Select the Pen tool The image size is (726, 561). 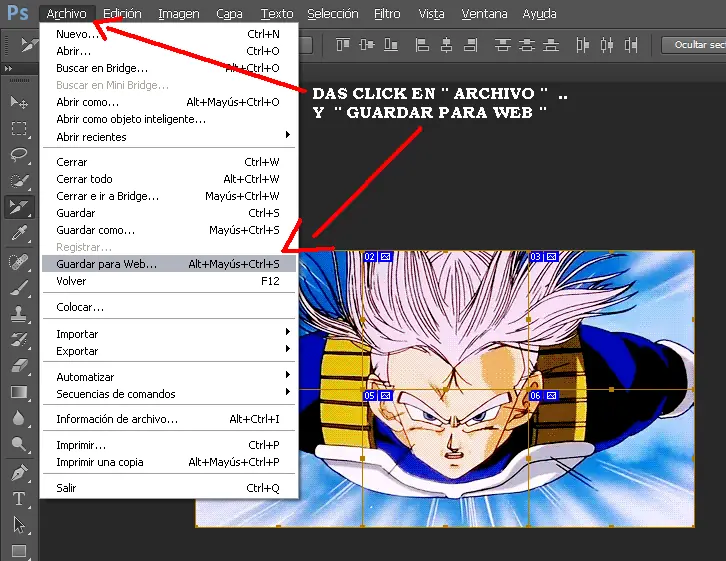pos(19,474)
